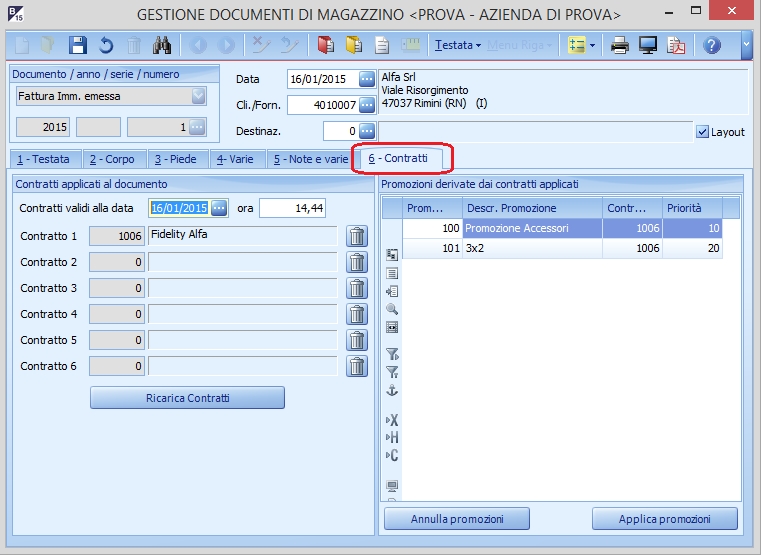761x555 pixels.
Task: Select the Promozione Accessori row
Action: point(562,228)
